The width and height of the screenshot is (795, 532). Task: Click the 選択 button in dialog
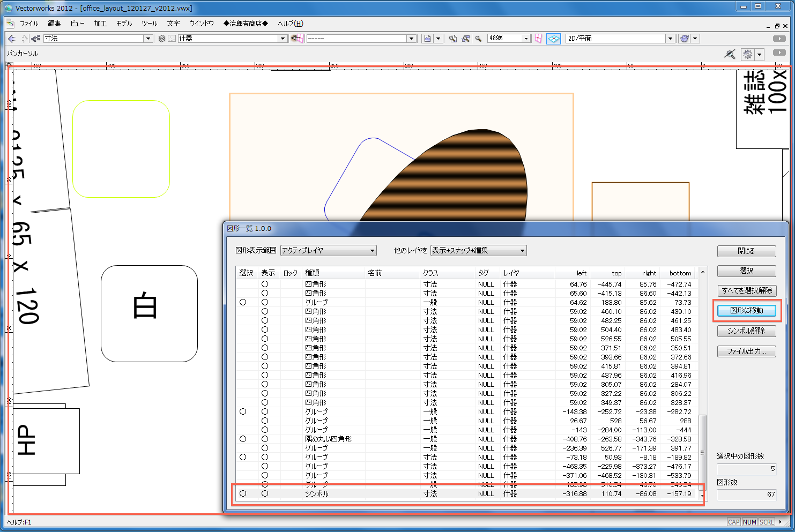coord(746,271)
